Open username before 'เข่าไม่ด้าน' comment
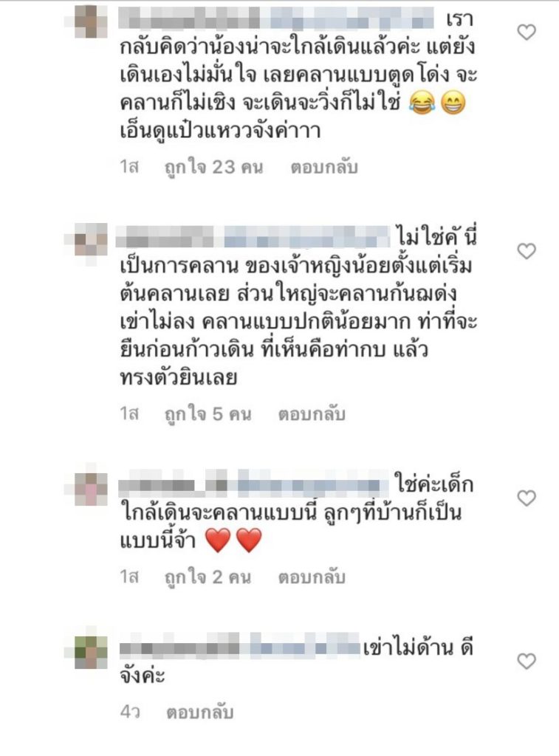 (x=240, y=647)
